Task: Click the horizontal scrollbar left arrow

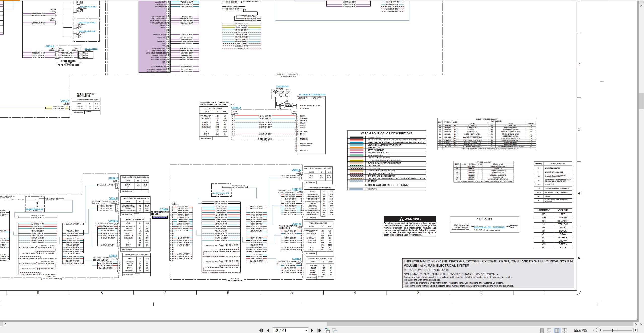Action: point(5,324)
